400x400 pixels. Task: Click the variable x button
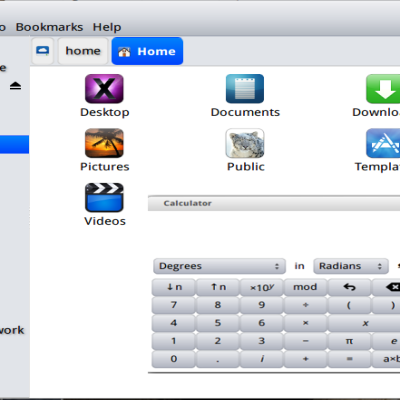[x=364, y=323]
